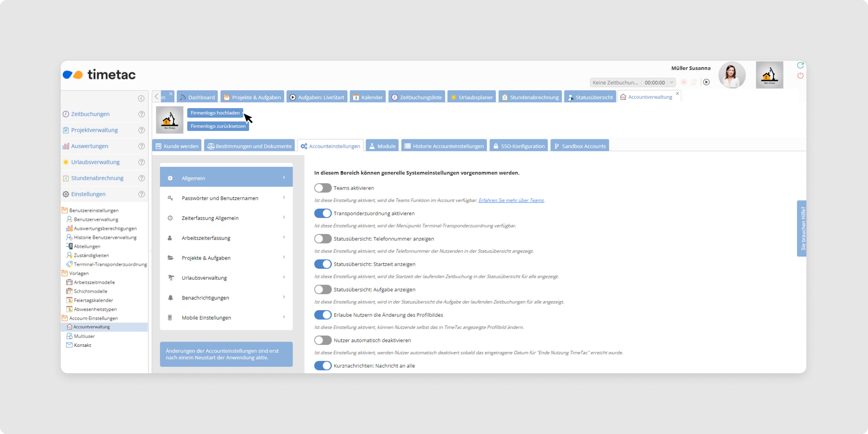868x434 pixels.
Task: Click help icon next to Zeitbuchungen
Action: click(x=141, y=114)
